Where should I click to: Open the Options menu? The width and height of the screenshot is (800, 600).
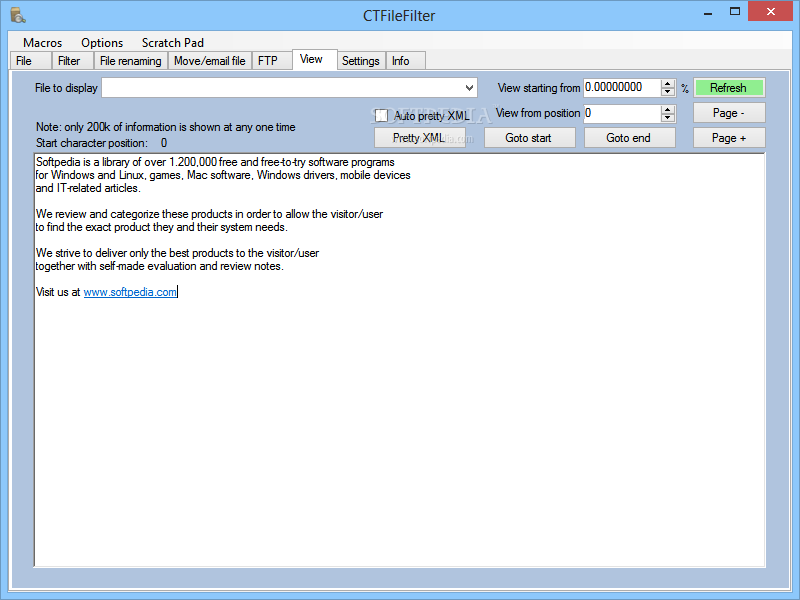coord(102,43)
